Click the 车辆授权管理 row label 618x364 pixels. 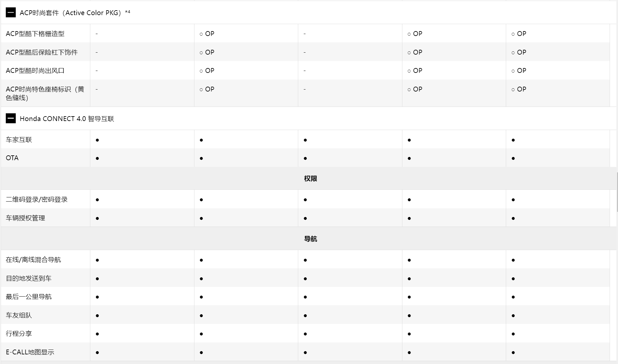(x=25, y=218)
